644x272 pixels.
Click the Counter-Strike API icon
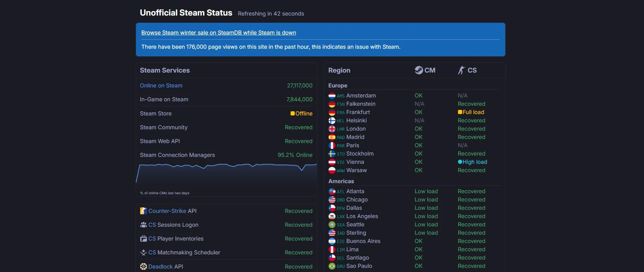pyautogui.click(x=143, y=211)
